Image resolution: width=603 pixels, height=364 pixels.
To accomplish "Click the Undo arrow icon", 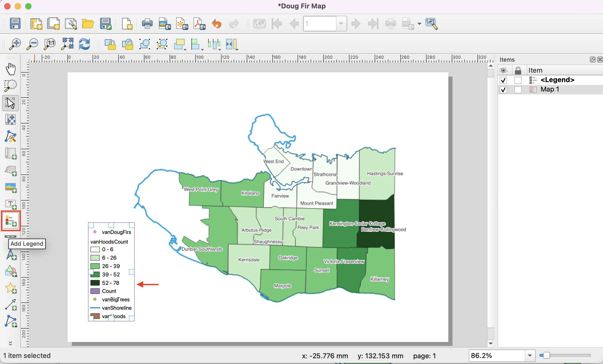I will tap(217, 24).
